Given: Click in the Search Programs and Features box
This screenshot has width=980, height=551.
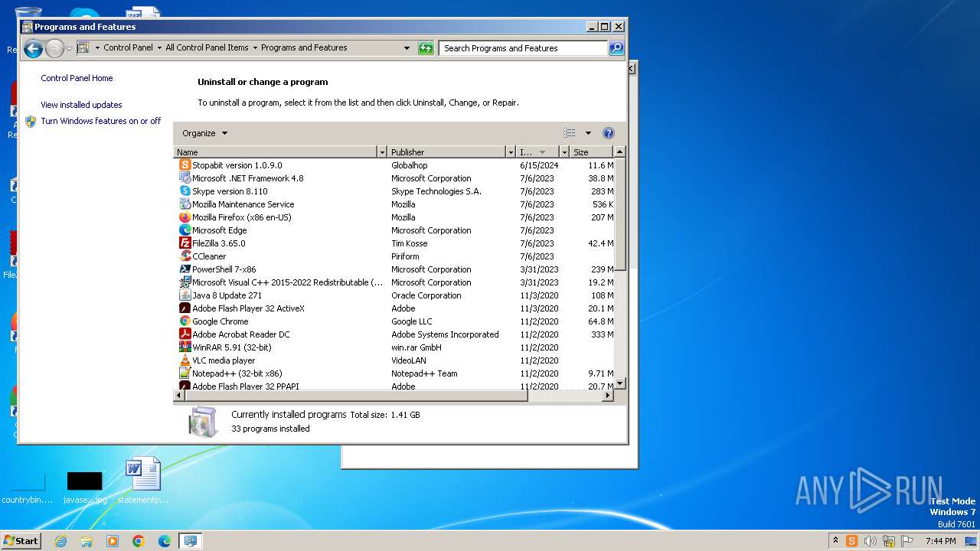Looking at the screenshot, I should [x=524, y=48].
